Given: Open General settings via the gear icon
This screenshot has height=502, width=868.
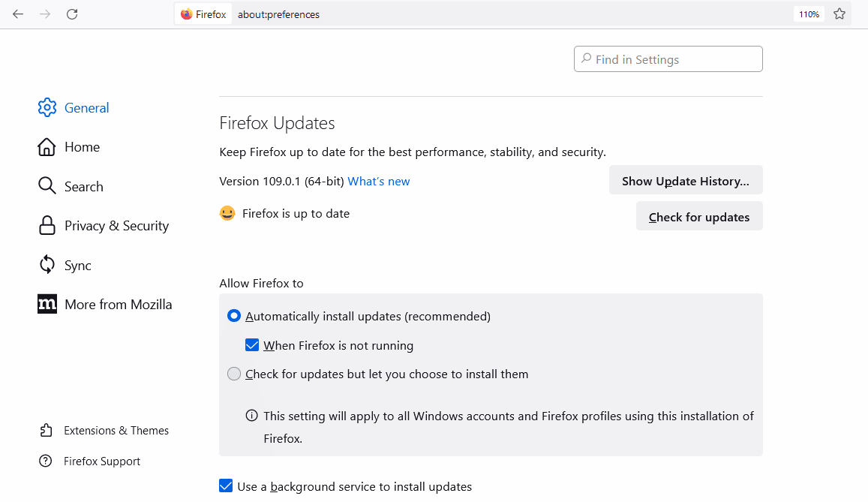Looking at the screenshot, I should tap(47, 107).
